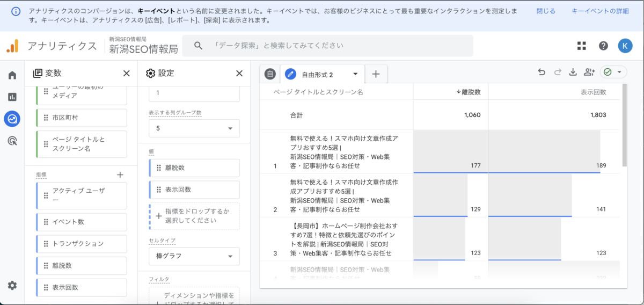Add a new exploration tab
Viewport: 644px width, 305px height.
(x=376, y=75)
